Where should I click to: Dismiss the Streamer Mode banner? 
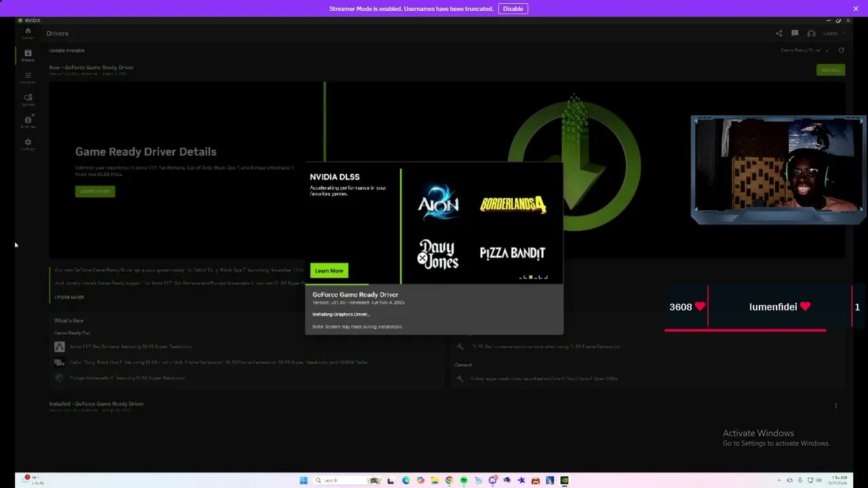click(856, 9)
